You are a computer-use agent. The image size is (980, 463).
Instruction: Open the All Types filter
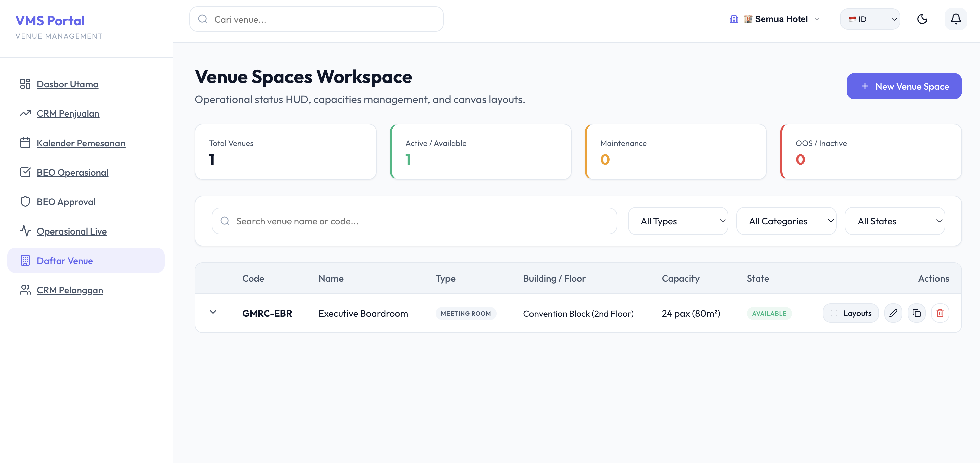[678, 221]
